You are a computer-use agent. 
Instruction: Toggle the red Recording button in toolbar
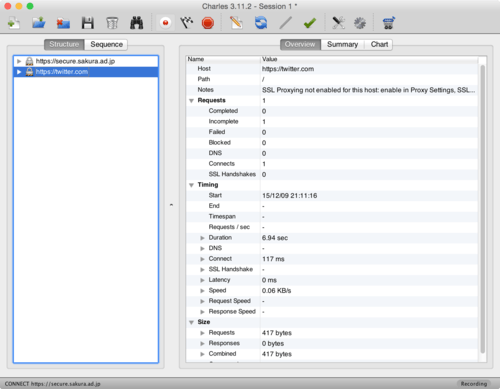165,23
